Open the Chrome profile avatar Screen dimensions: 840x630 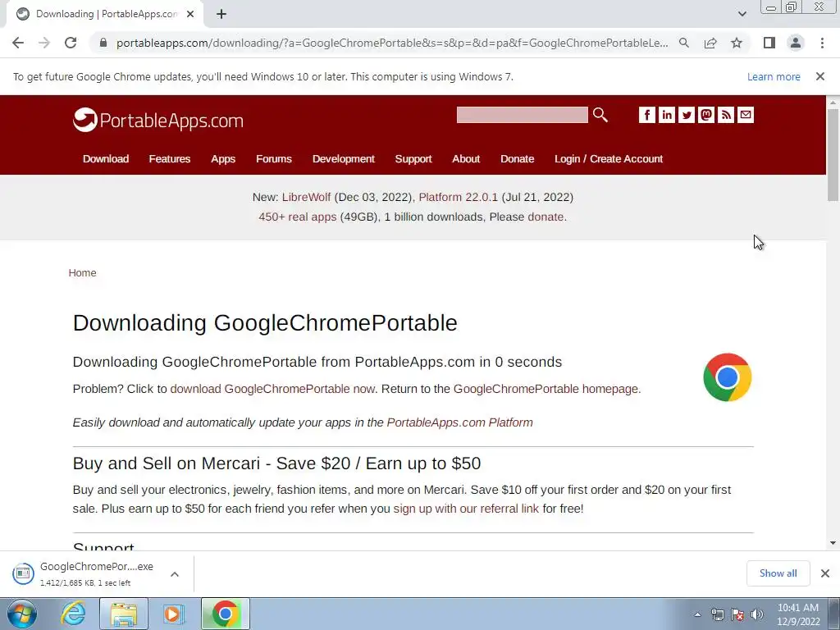(796, 43)
